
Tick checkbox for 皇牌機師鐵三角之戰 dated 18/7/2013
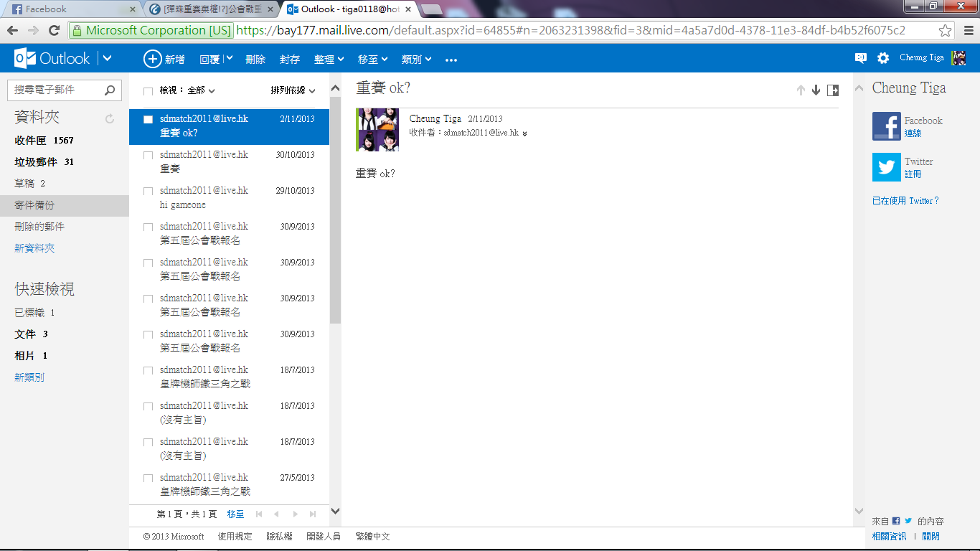pyautogui.click(x=148, y=370)
